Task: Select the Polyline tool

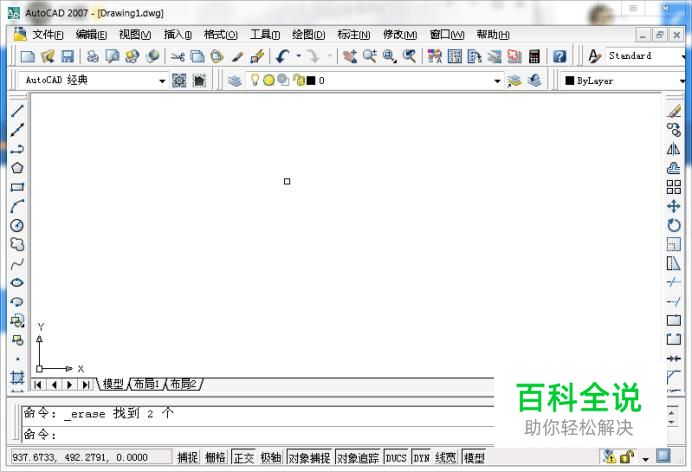Action: [x=17, y=149]
